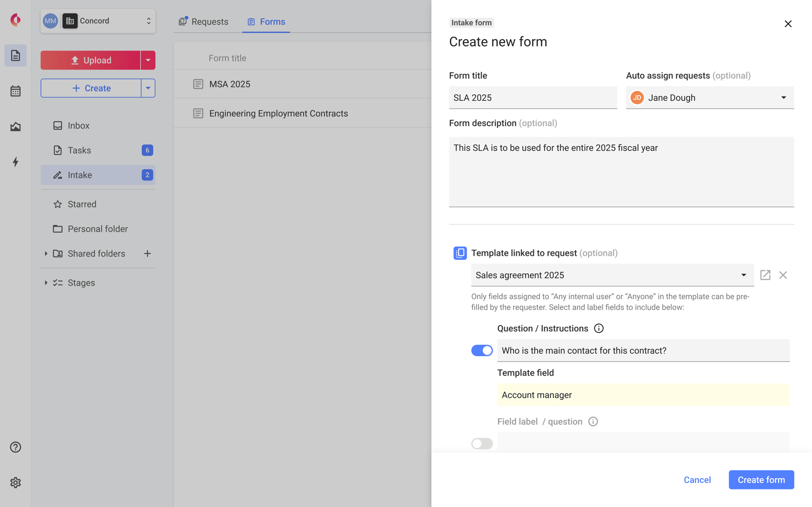Open the Help question mark icon
The image size is (812, 507).
click(x=15, y=447)
